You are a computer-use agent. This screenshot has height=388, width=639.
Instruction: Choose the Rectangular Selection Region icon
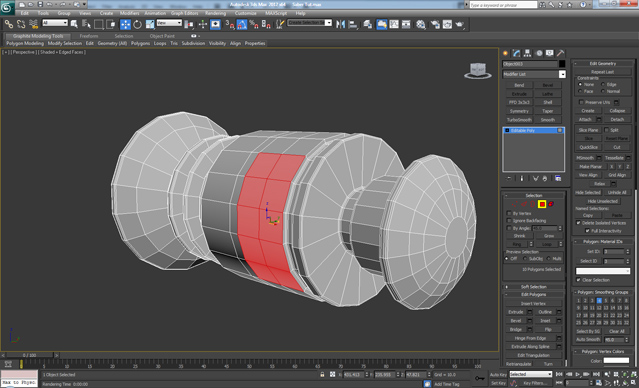pyautogui.click(x=99, y=24)
